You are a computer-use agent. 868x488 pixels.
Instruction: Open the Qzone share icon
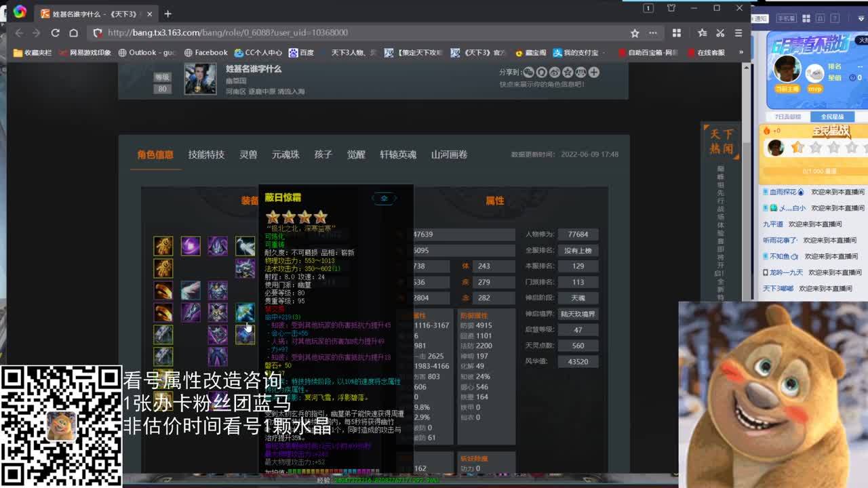568,72
